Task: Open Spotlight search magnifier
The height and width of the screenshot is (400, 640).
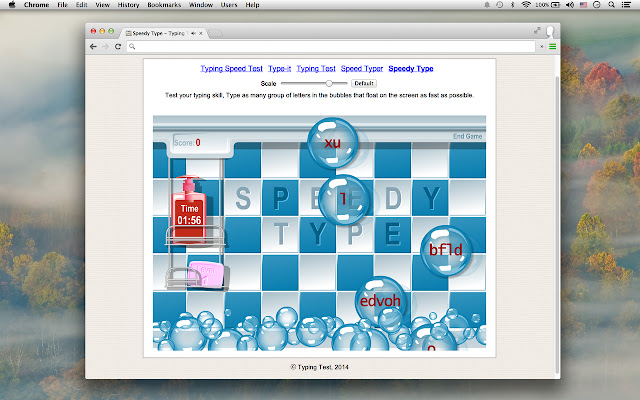Action: (611, 5)
